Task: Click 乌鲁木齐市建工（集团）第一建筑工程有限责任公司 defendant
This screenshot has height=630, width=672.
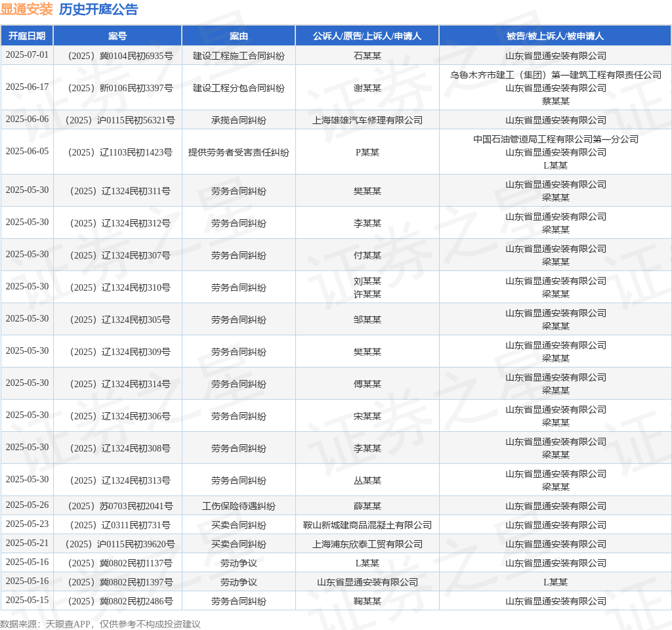Action: click(x=555, y=75)
